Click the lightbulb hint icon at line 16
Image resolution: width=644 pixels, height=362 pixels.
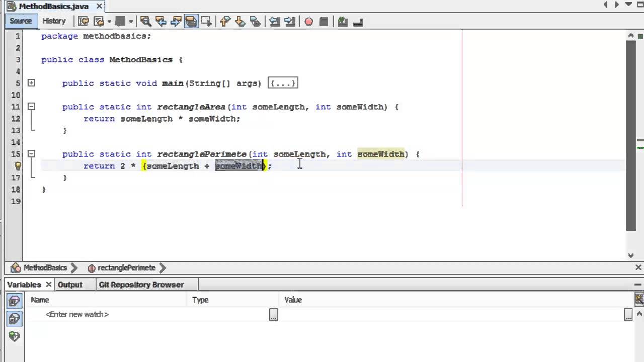pos(18,165)
